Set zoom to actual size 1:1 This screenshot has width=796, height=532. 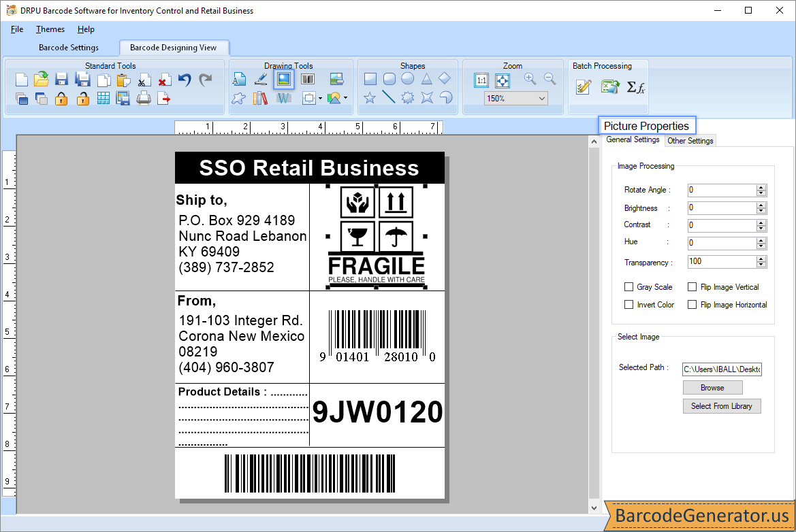point(481,80)
